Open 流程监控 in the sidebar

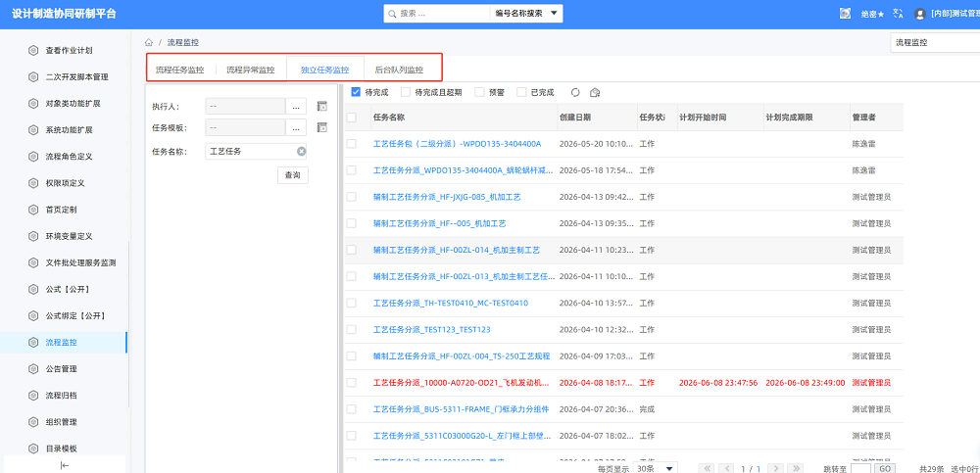[x=63, y=343]
